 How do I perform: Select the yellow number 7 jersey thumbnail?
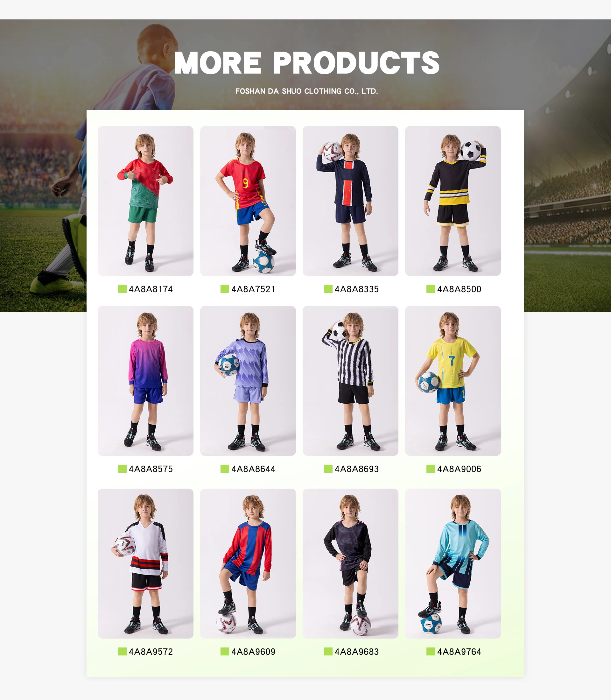point(453,381)
